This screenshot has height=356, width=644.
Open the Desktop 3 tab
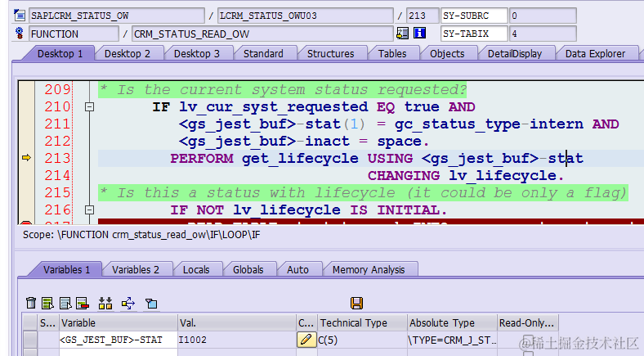click(x=197, y=54)
